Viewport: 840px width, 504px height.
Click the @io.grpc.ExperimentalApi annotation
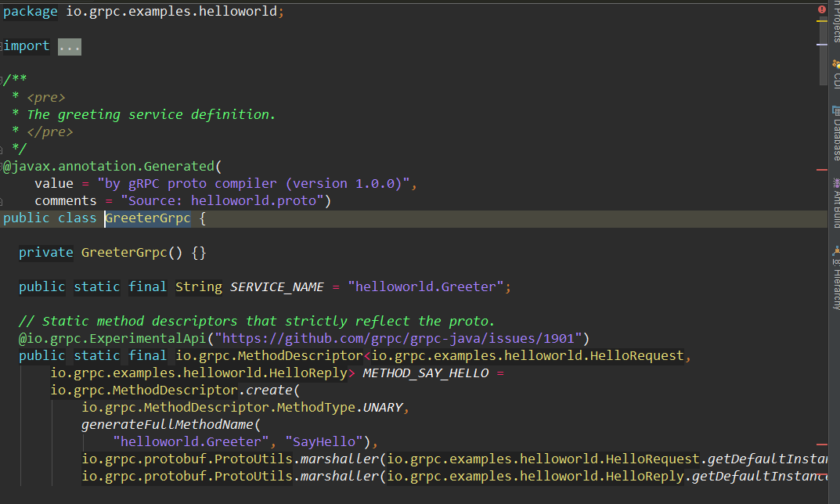point(113,339)
